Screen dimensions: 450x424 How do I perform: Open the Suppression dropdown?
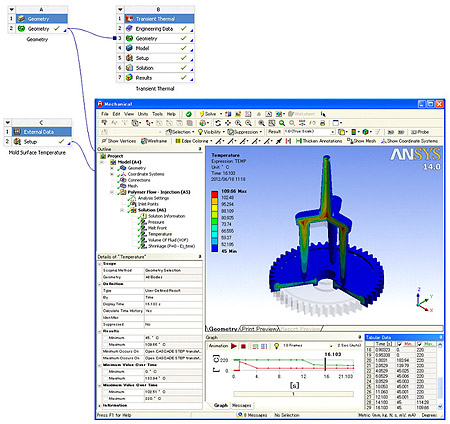261,132
